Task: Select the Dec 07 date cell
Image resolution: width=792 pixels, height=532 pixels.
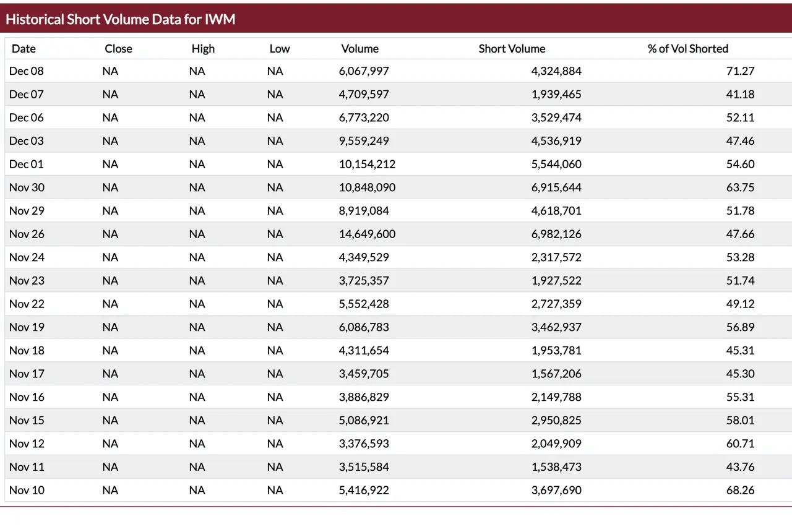Action: tap(27, 95)
